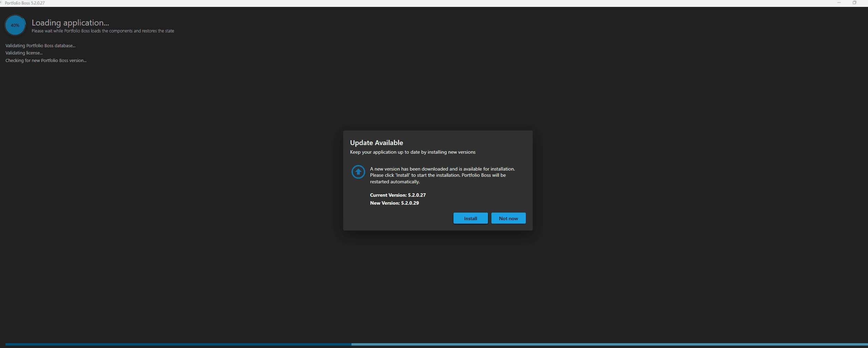Click 'Checking for new Portfolio Boss version...' line
868x348 pixels.
click(46, 61)
